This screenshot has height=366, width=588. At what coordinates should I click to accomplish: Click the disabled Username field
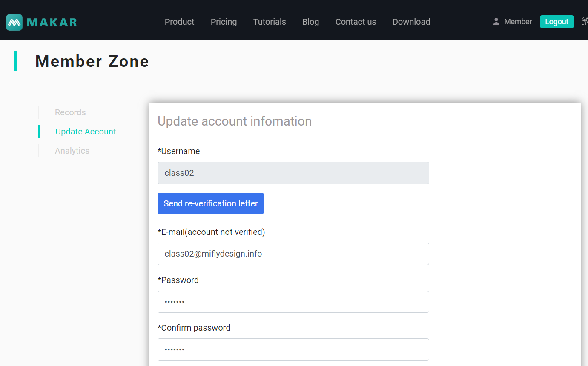(293, 173)
